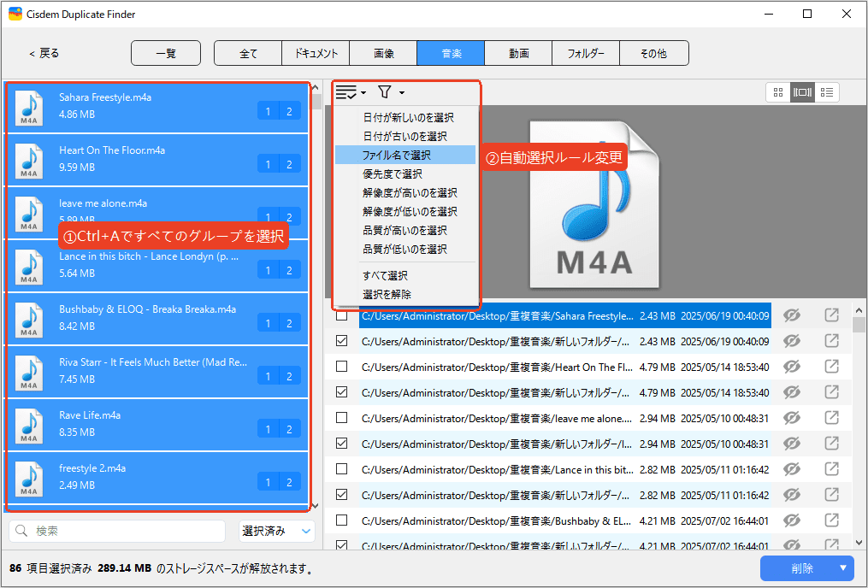Check the first Sahara Freestyle file checkbox
This screenshot has height=588, width=868.
click(x=342, y=316)
